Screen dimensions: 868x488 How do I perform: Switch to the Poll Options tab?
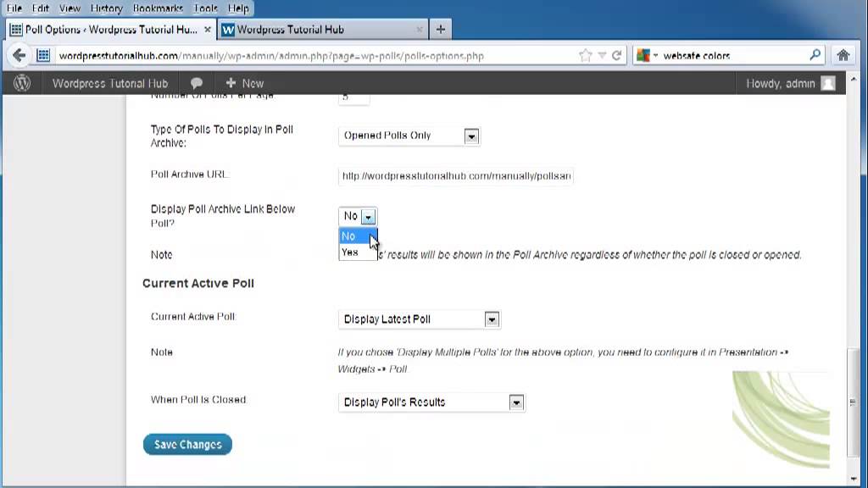pos(111,30)
